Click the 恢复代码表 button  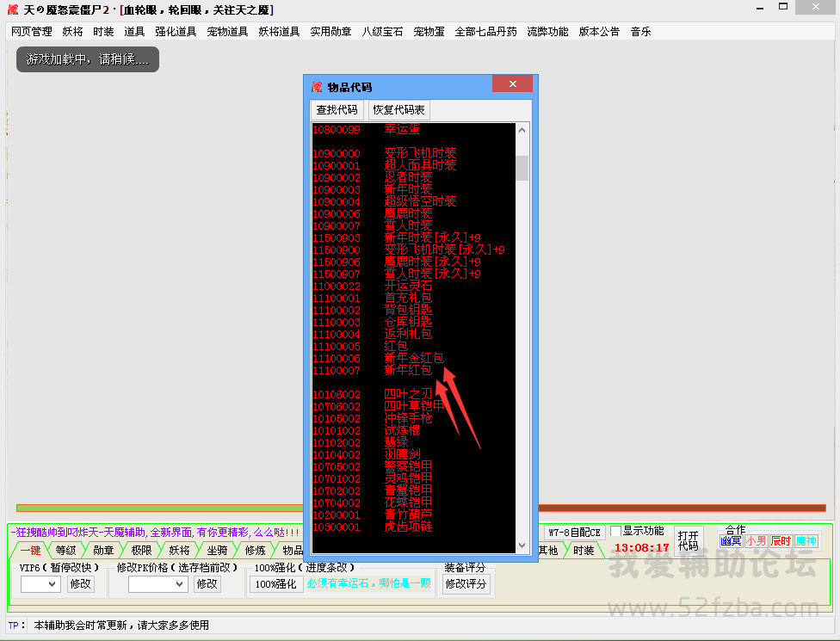[x=398, y=110]
